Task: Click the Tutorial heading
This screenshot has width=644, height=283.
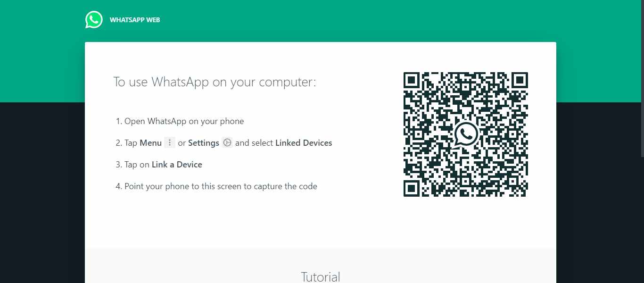Action: [x=321, y=277]
